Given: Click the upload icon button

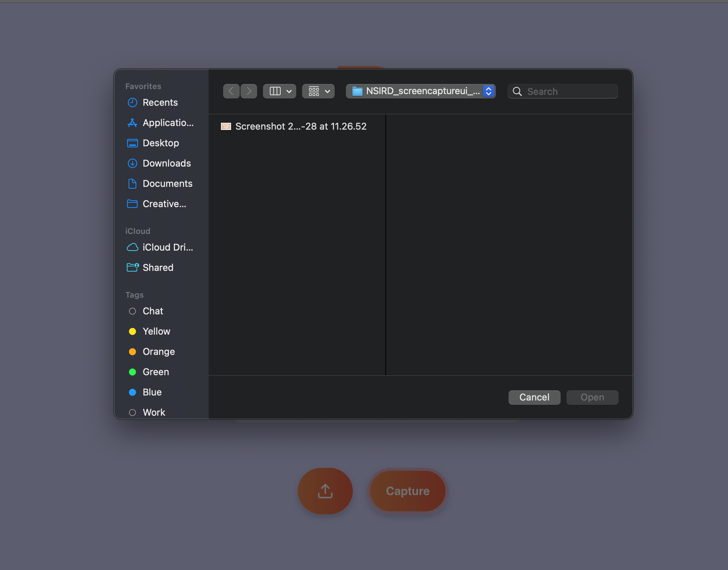Looking at the screenshot, I should 325,491.
